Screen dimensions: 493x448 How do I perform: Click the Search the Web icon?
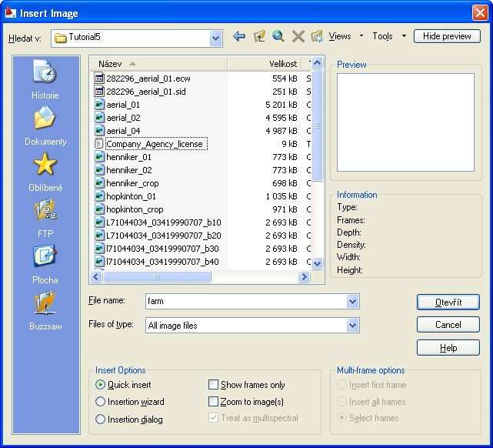coord(278,37)
